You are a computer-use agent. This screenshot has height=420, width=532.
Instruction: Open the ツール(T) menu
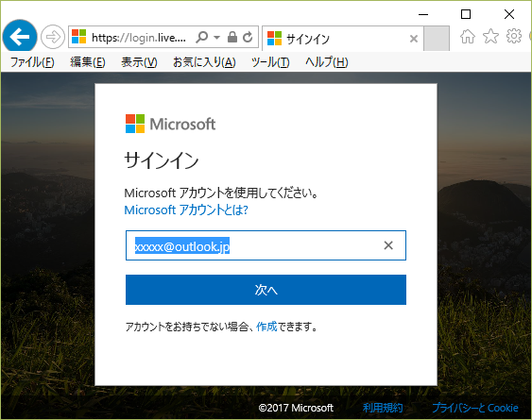pos(270,62)
